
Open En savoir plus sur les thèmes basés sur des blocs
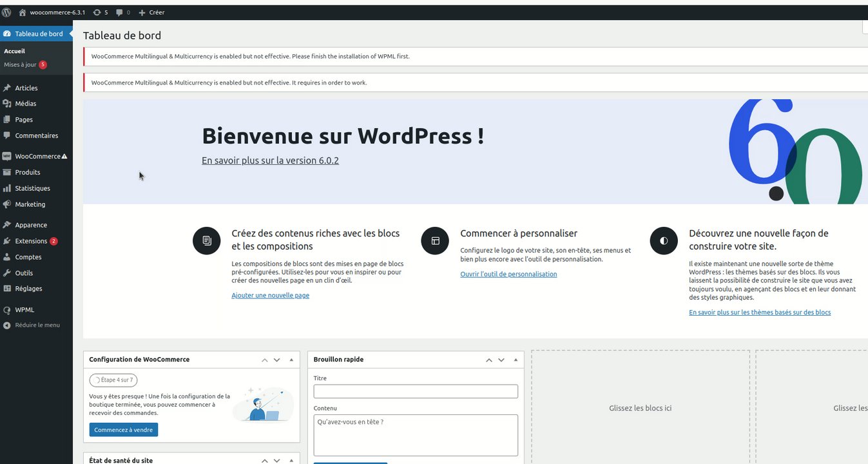pyautogui.click(x=760, y=312)
